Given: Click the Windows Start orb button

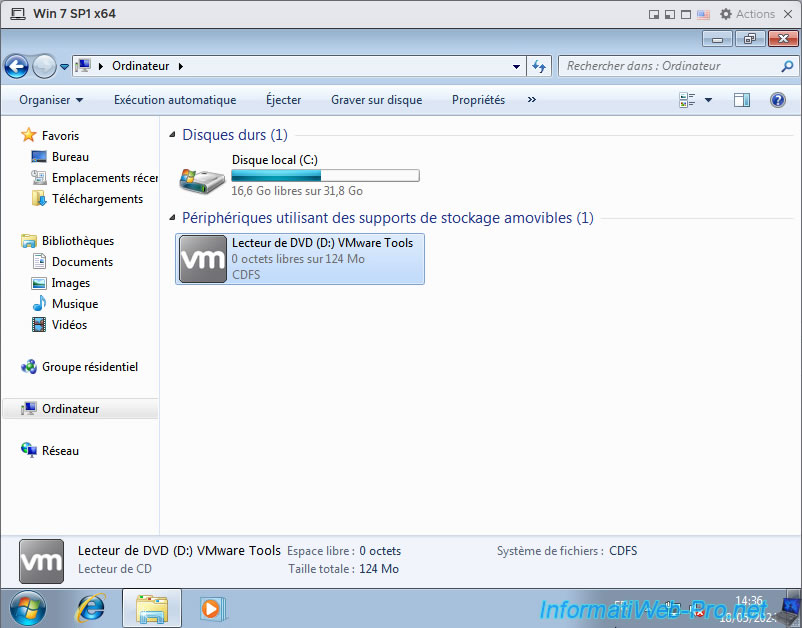Looking at the screenshot, I should 27,607.
